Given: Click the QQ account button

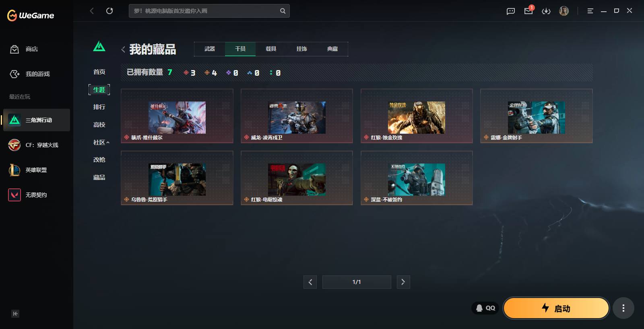Looking at the screenshot, I should coord(485,308).
